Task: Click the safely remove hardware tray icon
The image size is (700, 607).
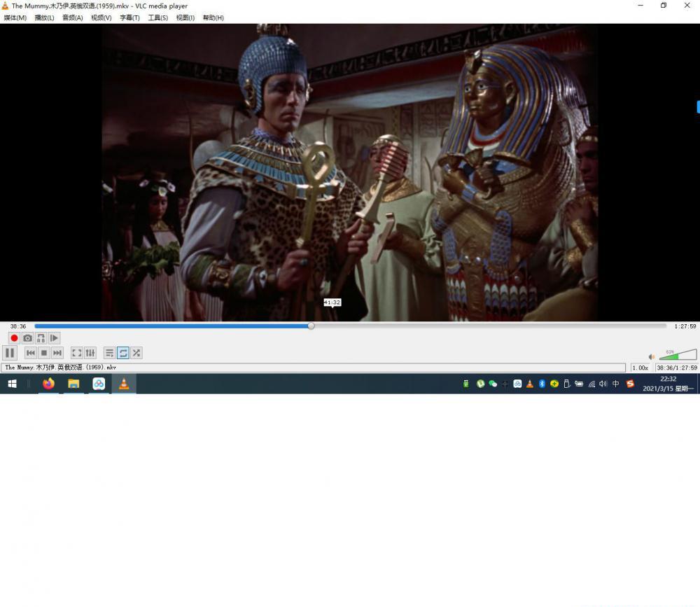Action: [x=567, y=384]
